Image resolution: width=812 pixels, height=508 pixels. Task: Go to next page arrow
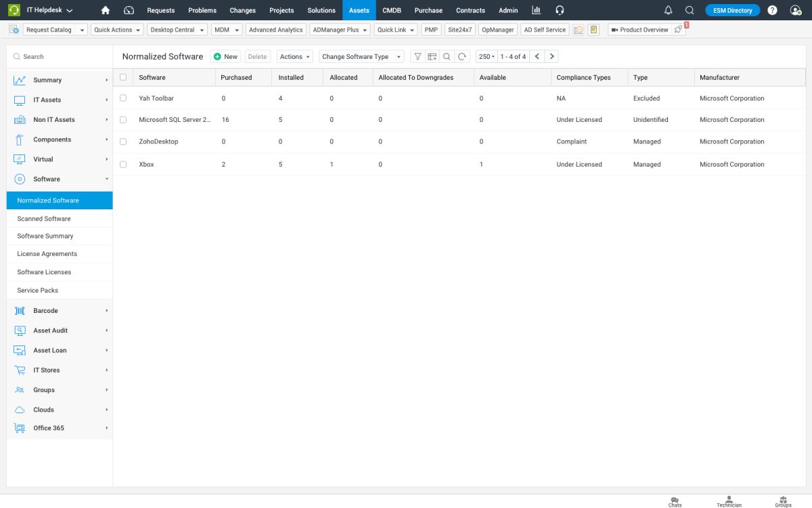coord(552,57)
